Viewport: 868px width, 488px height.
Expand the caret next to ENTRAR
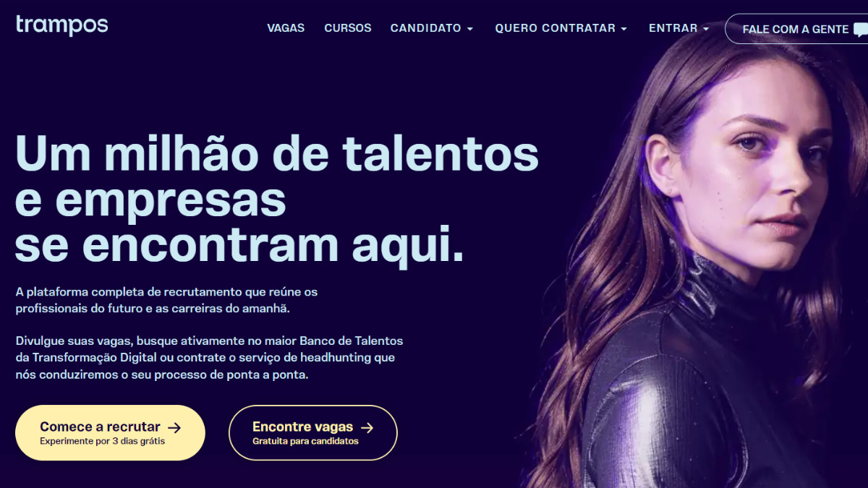(705, 29)
